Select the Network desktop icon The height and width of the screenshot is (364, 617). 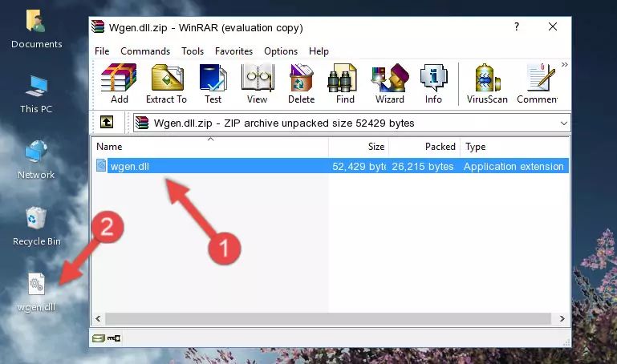[x=36, y=160]
